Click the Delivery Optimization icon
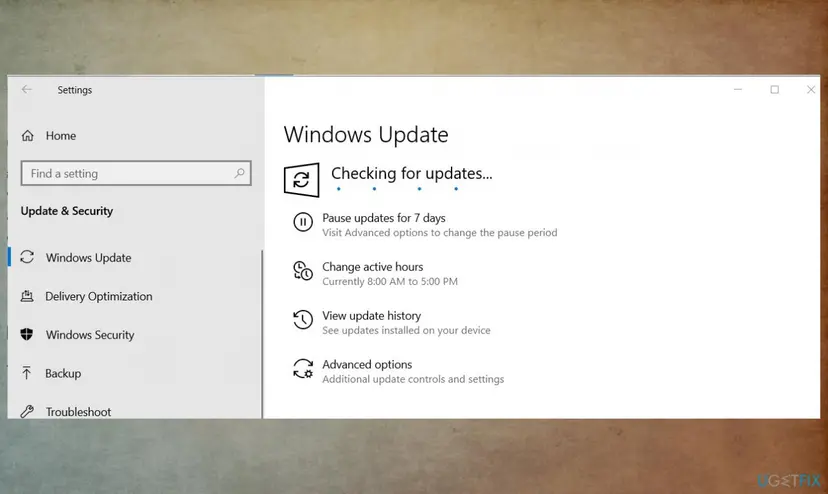The height and width of the screenshot is (494, 828). click(x=27, y=296)
